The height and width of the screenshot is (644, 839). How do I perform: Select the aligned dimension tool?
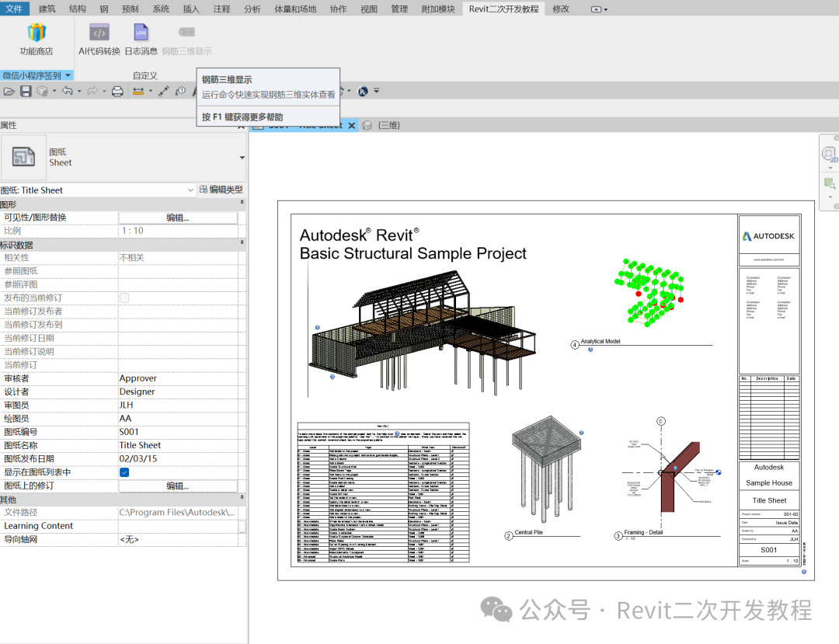click(x=164, y=92)
